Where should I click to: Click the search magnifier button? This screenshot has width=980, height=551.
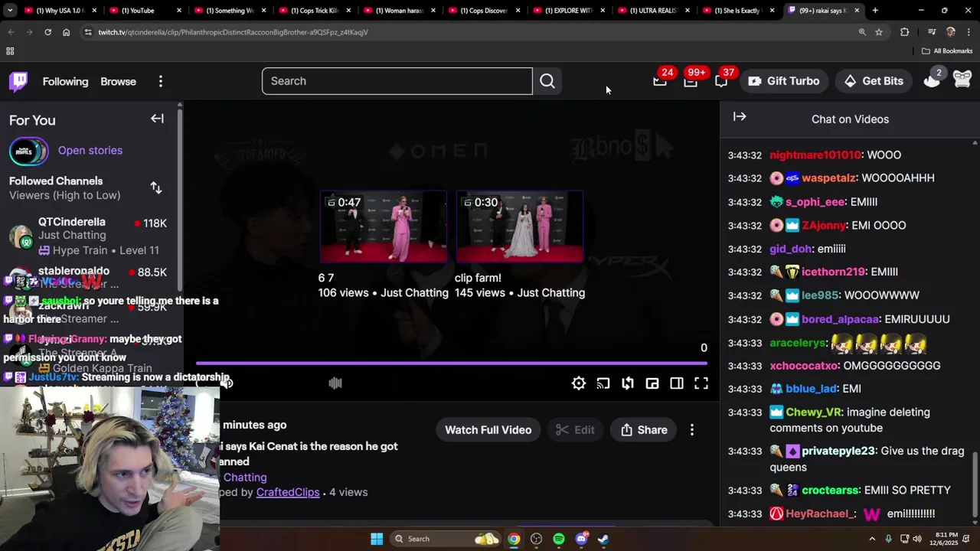(547, 81)
